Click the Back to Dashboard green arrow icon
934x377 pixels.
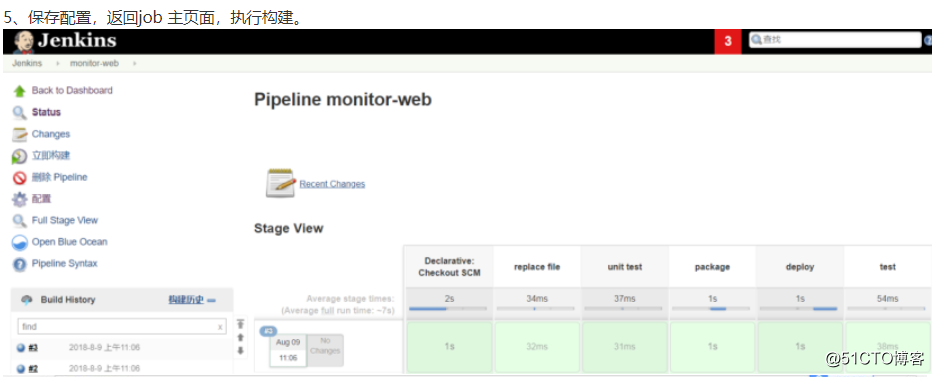click(20, 91)
